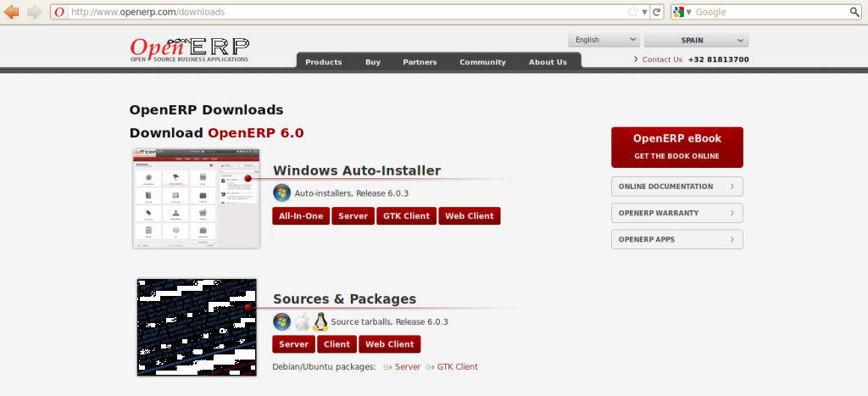Reload the page using the refresh icon
Screen dimensions: 868x396
pos(657,12)
